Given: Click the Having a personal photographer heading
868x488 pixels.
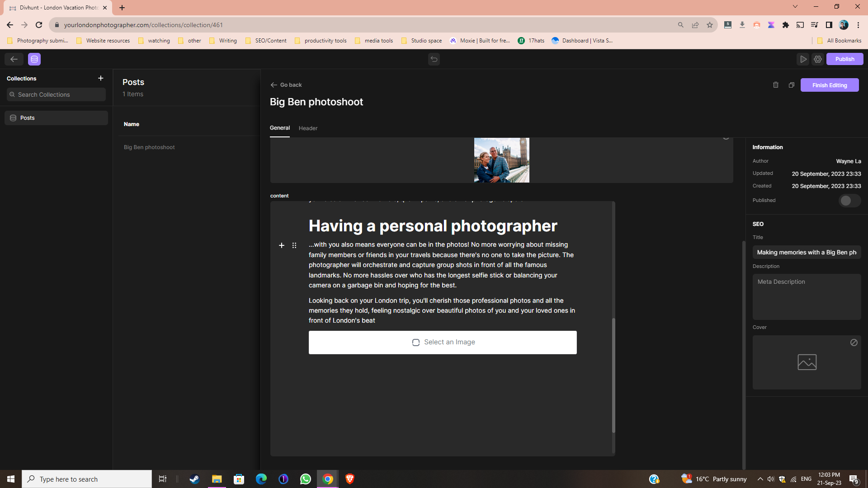Looking at the screenshot, I should [433, 226].
